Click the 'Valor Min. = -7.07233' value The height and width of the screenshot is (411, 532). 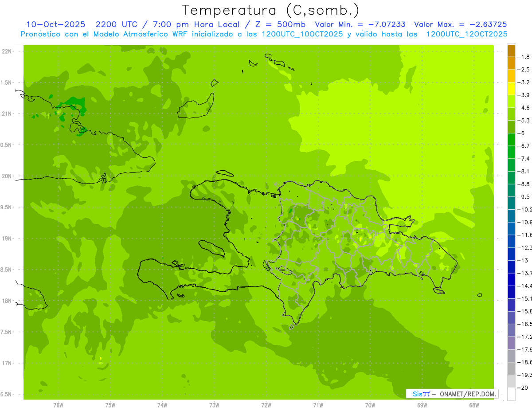[x=360, y=24]
